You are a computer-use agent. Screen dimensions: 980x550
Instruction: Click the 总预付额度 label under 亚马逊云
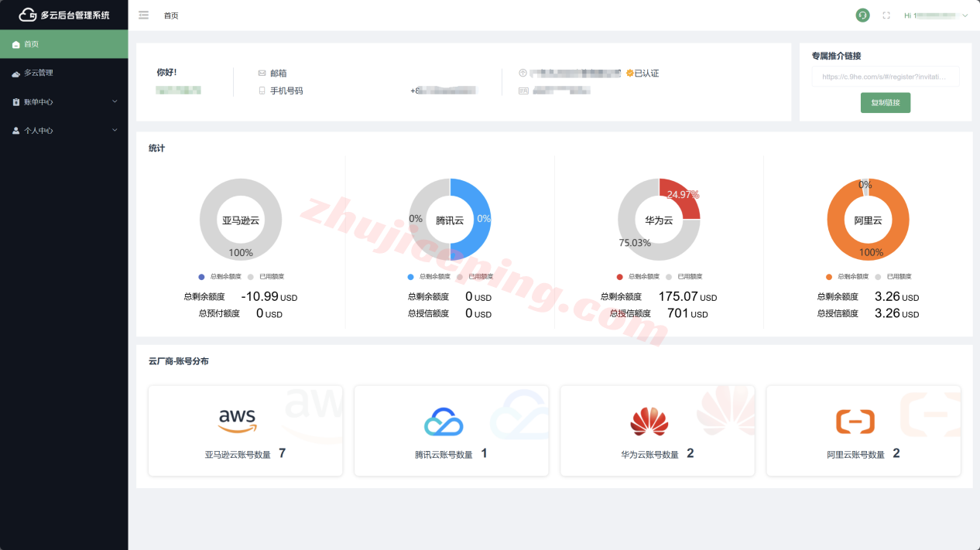click(x=219, y=313)
